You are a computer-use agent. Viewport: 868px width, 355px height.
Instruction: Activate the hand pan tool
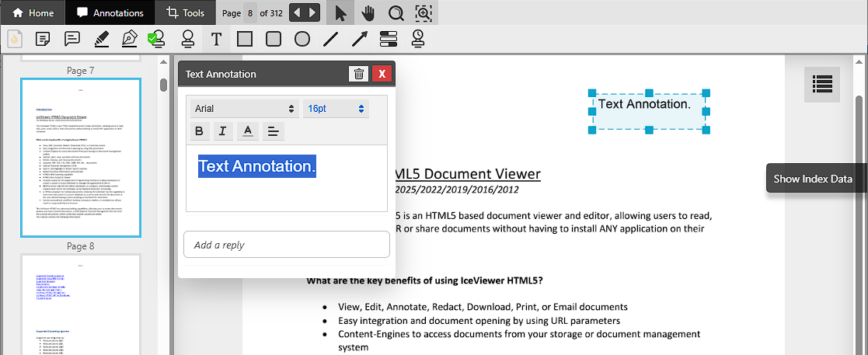368,12
